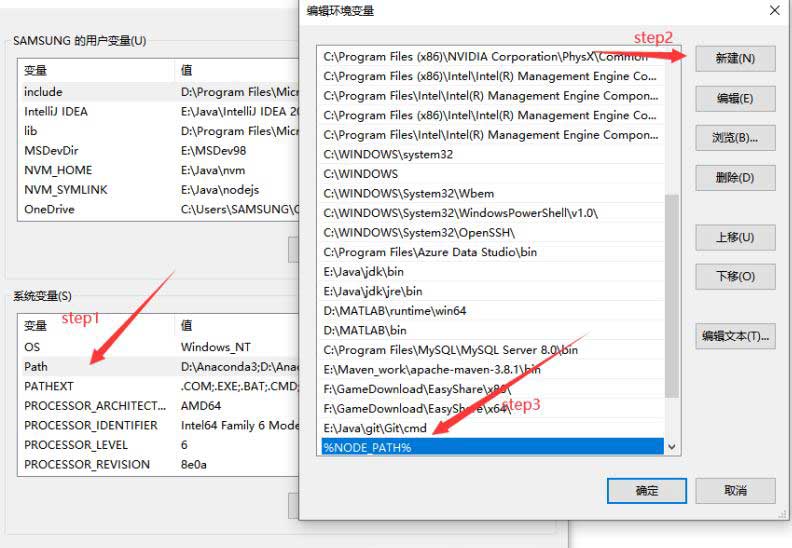Viewport: 792px width, 548px height.
Task: Confirm with the 确定 button
Action: (x=647, y=491)
